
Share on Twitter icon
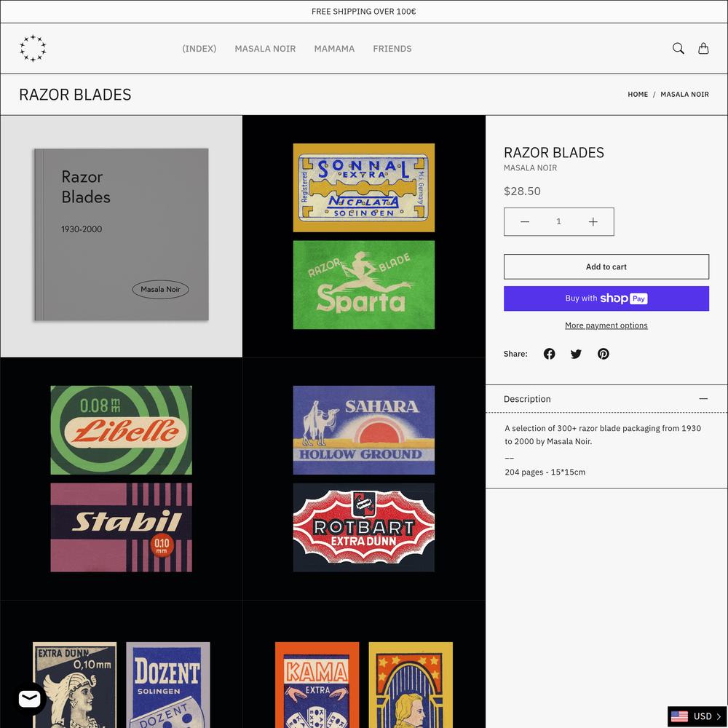point(576,354)
